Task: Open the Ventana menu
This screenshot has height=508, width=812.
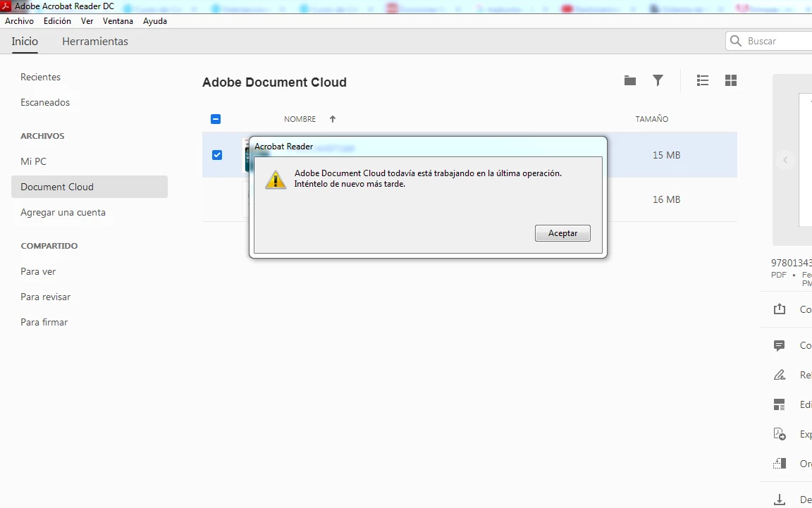Action: click(118, 21)
